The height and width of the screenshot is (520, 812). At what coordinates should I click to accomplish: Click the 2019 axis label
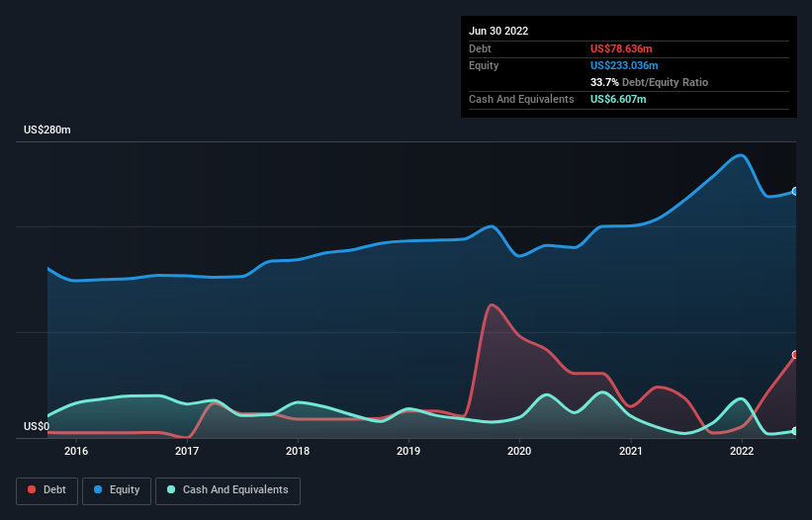pos(408,451)
